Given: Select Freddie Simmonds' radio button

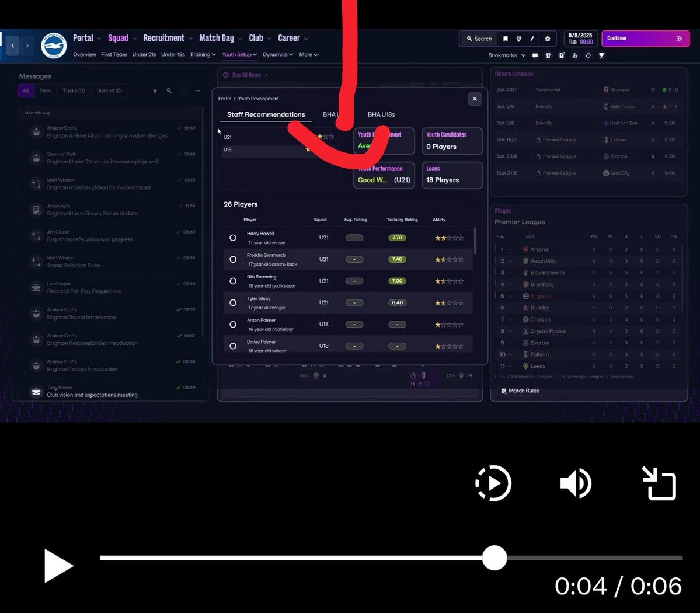Looking at the screenshot, I should [x=232, y=259].
